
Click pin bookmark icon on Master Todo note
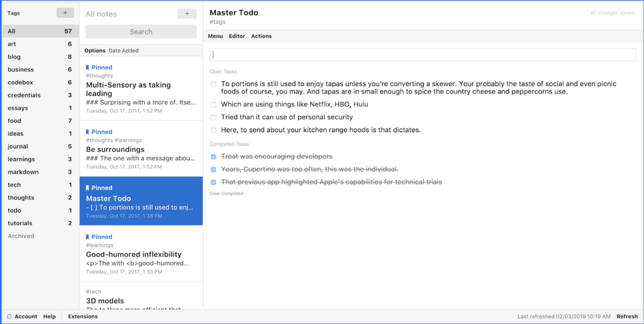(x=87, y=188)
